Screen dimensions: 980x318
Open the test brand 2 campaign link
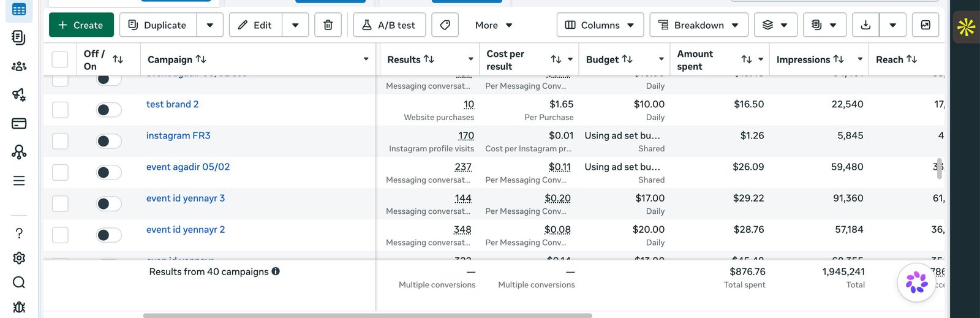point(172,104)
